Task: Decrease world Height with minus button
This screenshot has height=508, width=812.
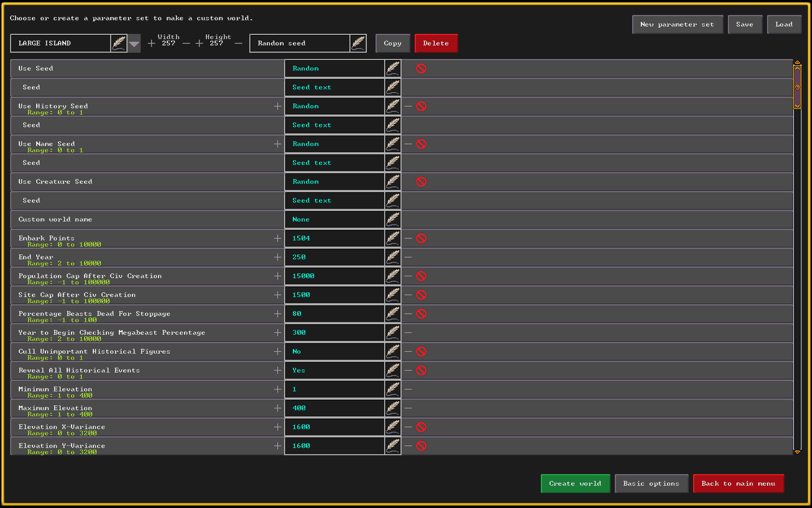Action: coord(238,44)
